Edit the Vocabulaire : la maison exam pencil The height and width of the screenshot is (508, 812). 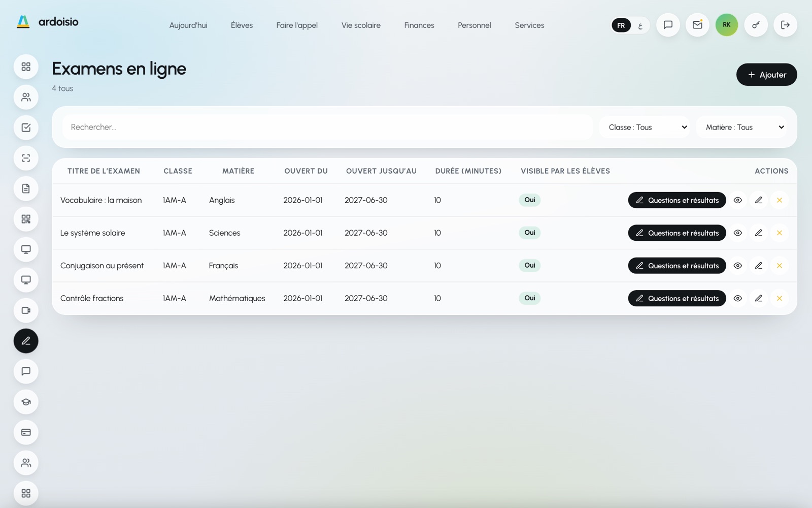tap(759, 200)
